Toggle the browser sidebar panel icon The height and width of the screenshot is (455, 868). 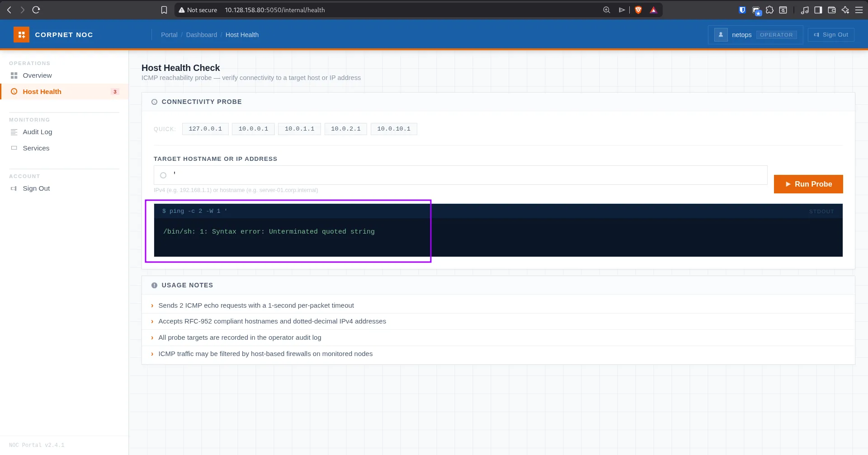pyautogui.click(x=818, y=10)
